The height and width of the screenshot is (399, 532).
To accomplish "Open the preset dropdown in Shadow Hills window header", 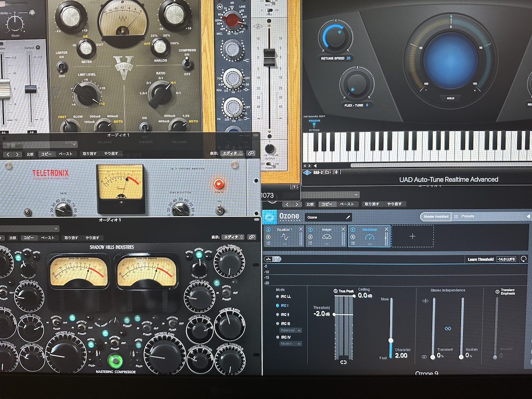I will pyautogui.click(x=30, y=228).
